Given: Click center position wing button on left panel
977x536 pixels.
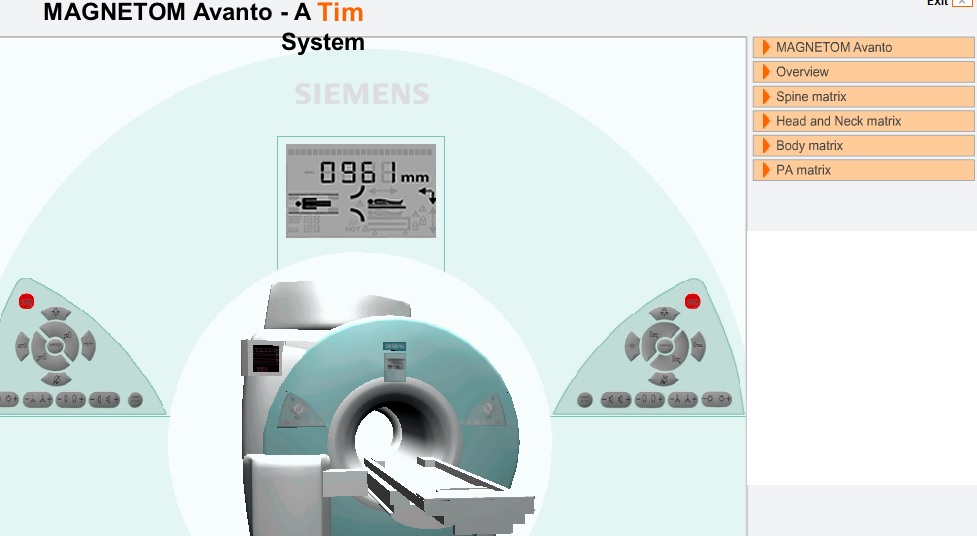Looking at the screenshot, I should 88,346.
